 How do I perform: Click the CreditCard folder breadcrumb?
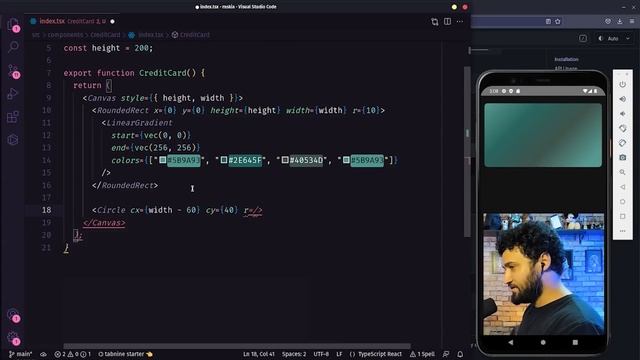[x=105, y=35]
